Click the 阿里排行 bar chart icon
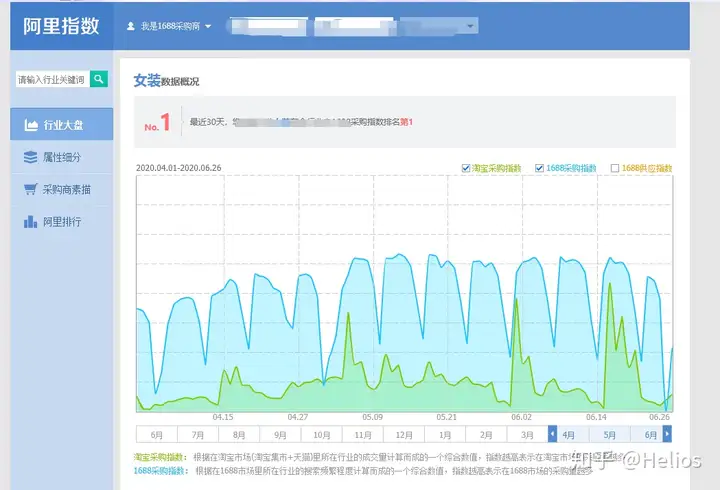Image resolution: width=720 pixels, height=490 pixels. click(x=30, y=222)
